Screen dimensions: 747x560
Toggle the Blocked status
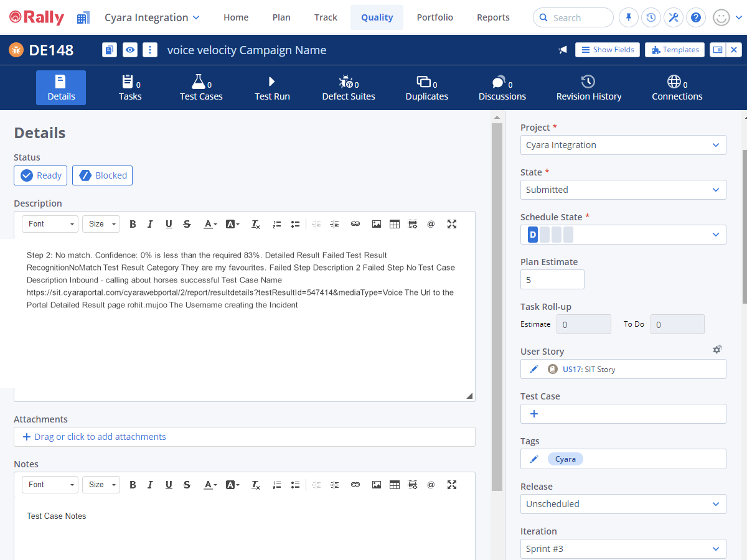[103, 175]
